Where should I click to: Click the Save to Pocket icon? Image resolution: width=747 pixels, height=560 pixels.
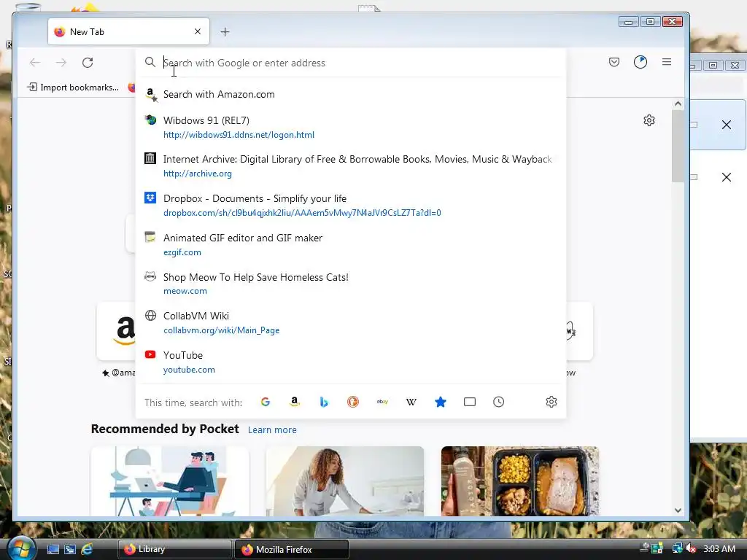(x=614, y=62)
